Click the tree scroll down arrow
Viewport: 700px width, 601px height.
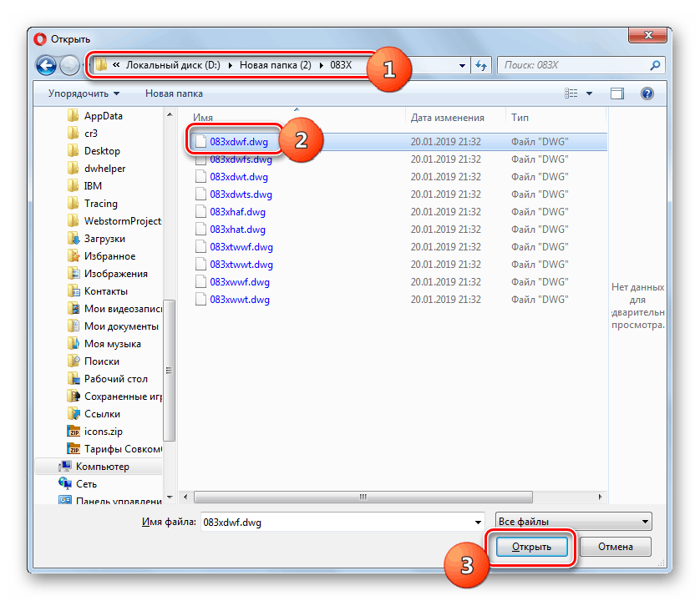tap(170, 497)
